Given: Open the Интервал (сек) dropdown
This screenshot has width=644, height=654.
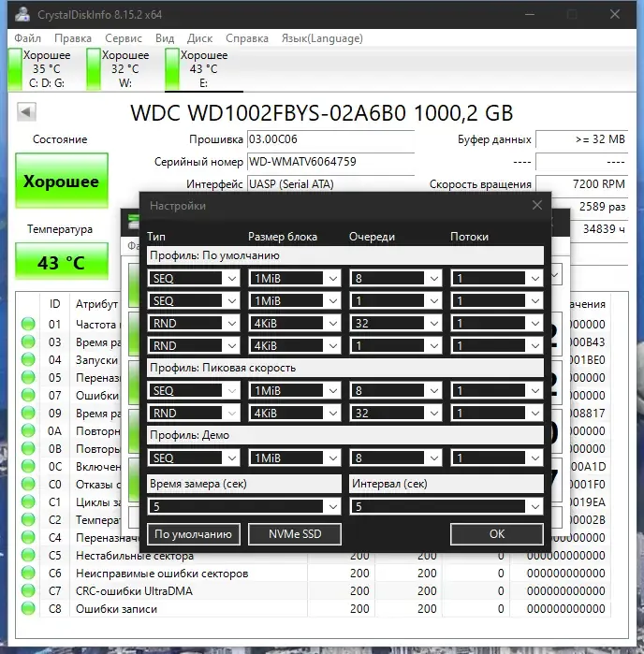Looking at the screenshot, I should (x=446, y=506).
